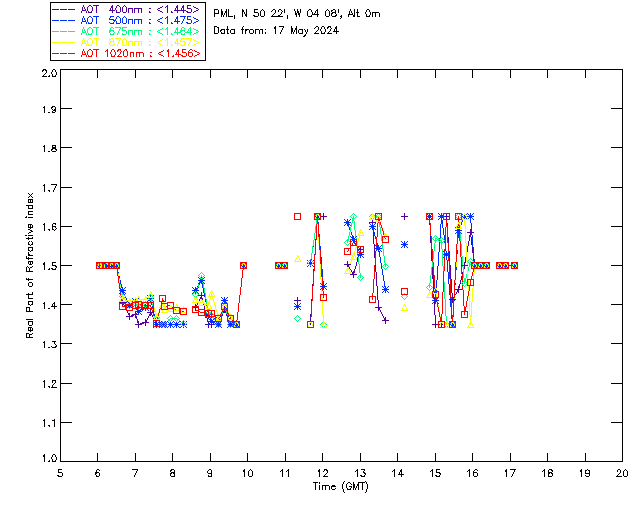Click the blue asterisk marker at 14.2 hours

pos(404,245)
